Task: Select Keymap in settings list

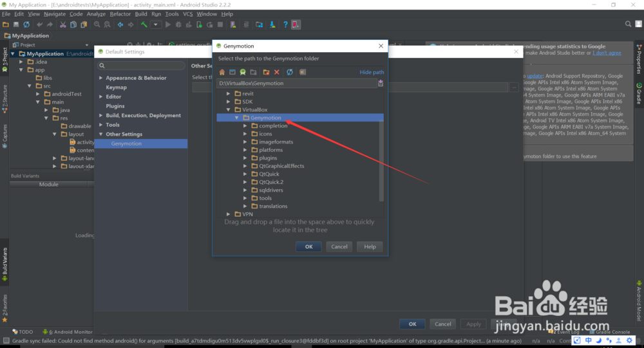Action: pyautogui.click(x=116, y=87)
